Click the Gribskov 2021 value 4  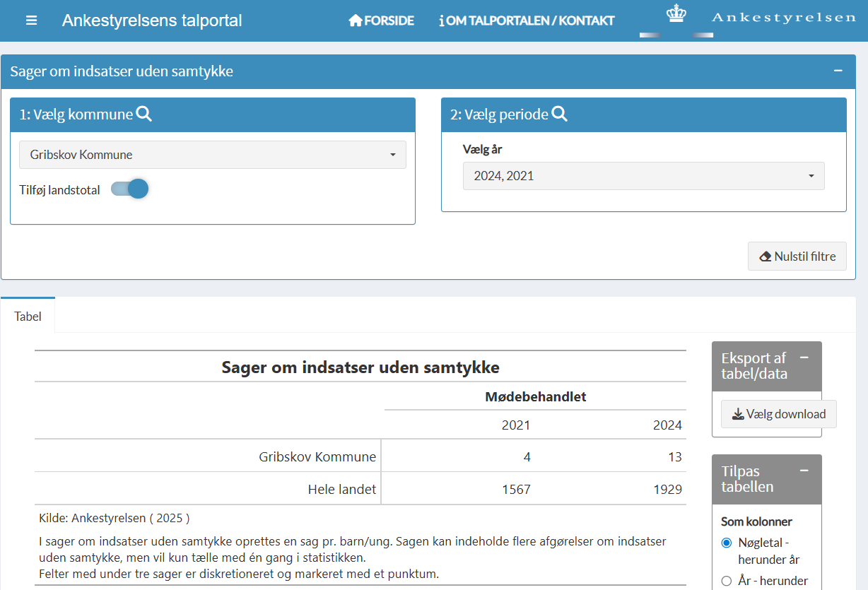click(x=527, y=456)
